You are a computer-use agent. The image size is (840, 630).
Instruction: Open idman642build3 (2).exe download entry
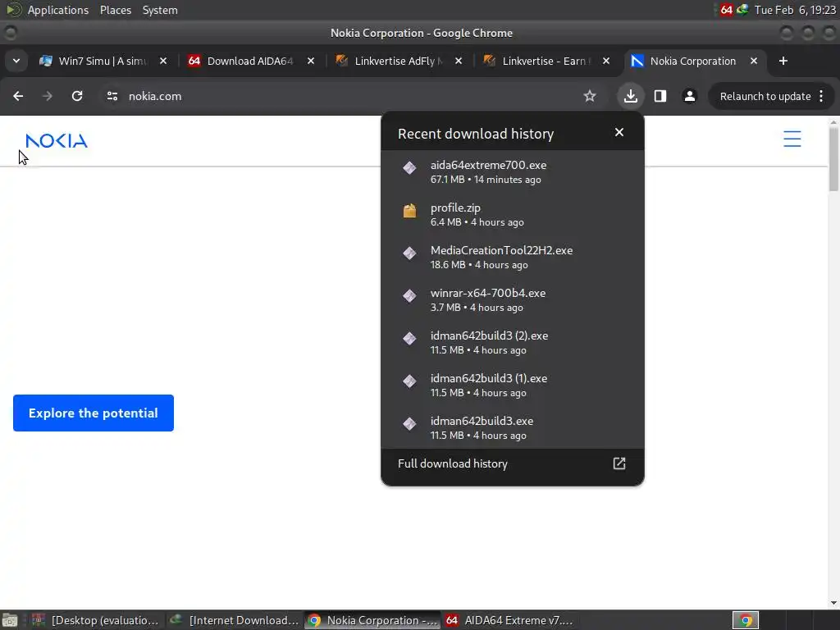click(x=512, y=342)
